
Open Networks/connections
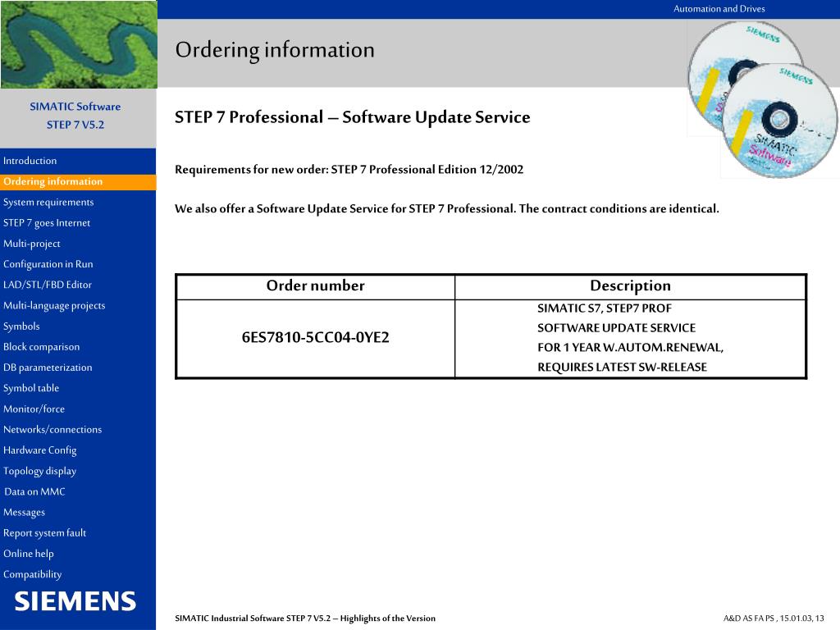pyautogui.click(x=52, y=430)
